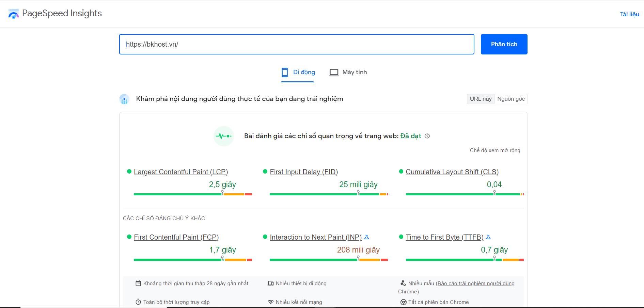Click the wifi icon beside Nhiều kết nối mạng

271,302
